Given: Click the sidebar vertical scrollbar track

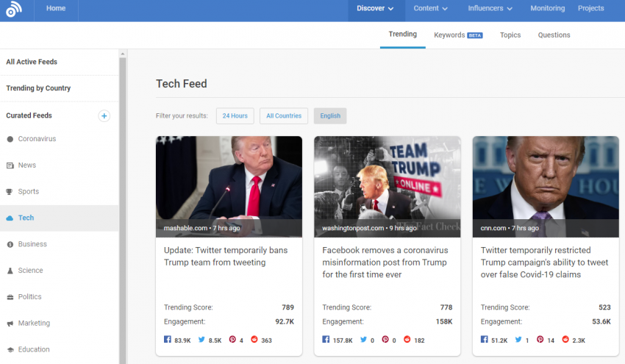Looking at the screenshot, I should (x=123, y=210).
